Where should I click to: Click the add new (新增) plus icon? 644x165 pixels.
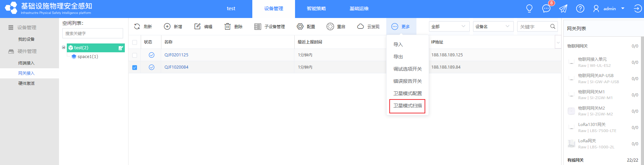coord(167,26)
